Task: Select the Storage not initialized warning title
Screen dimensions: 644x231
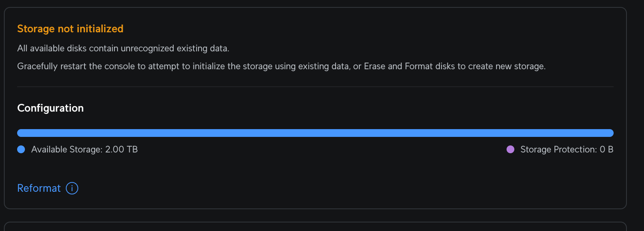Action: 70,29
